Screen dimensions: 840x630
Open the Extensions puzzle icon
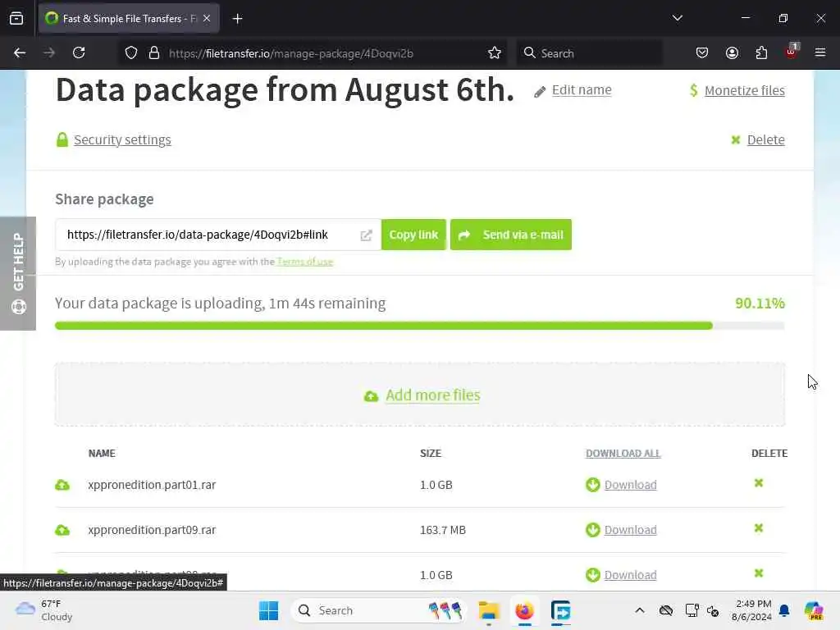pos(761,52)
